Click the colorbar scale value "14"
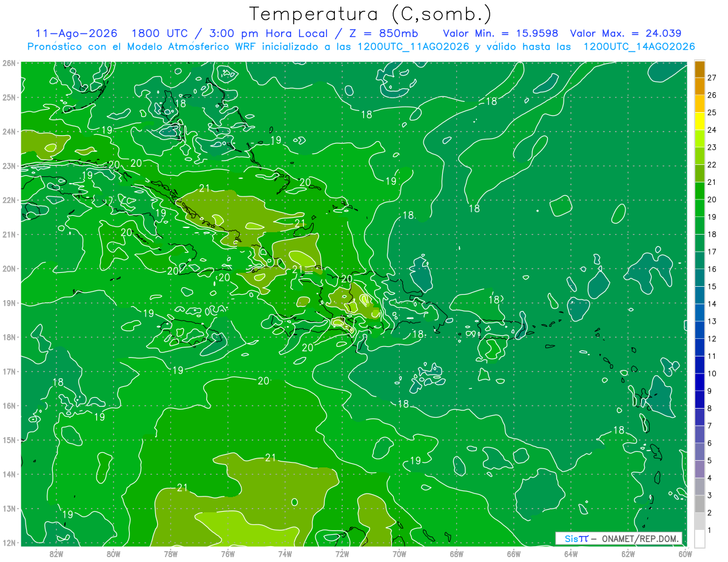 click(712, 304)
